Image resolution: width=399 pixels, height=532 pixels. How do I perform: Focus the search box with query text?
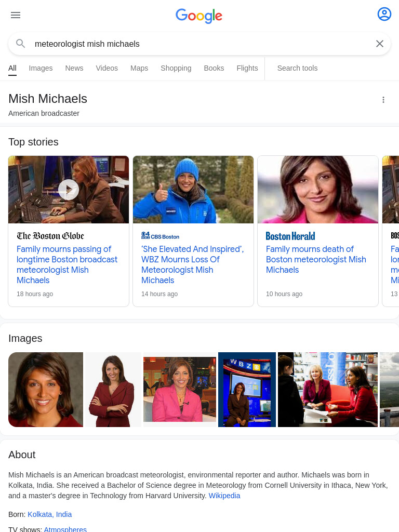(x=199, y=44)
